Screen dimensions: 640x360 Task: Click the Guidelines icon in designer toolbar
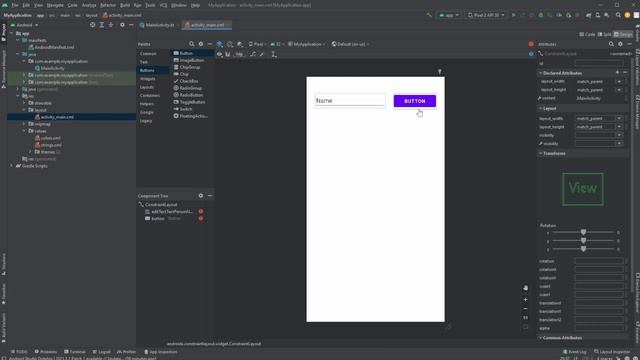click(274, 54)
